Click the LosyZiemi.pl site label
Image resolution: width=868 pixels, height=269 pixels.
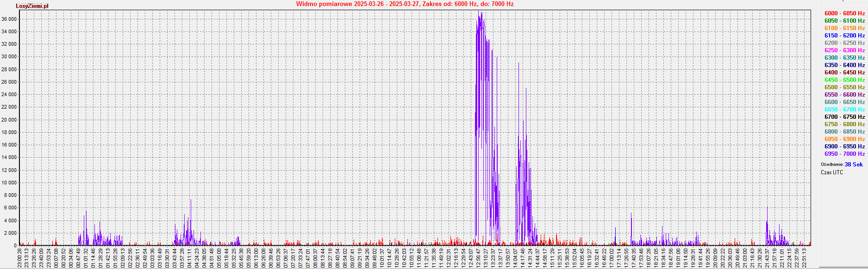click(32, 6)
